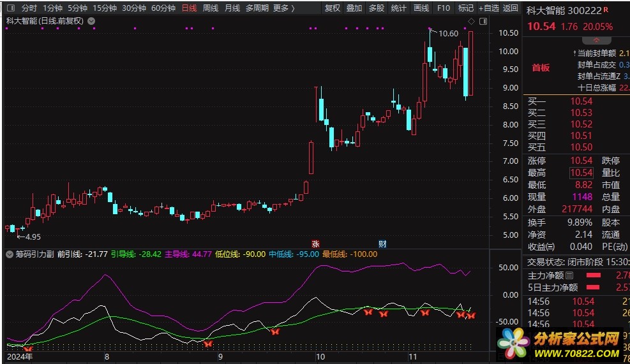Click the red R badge beside 300222

(606, 9)
